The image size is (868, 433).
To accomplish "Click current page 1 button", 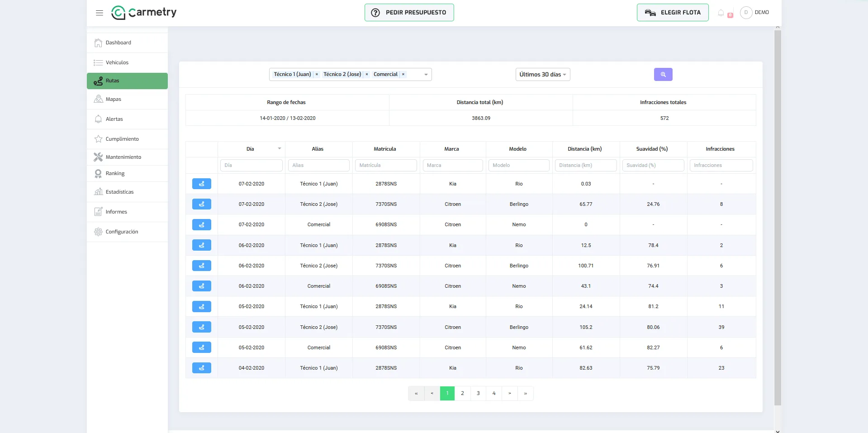I will [447, 393].
